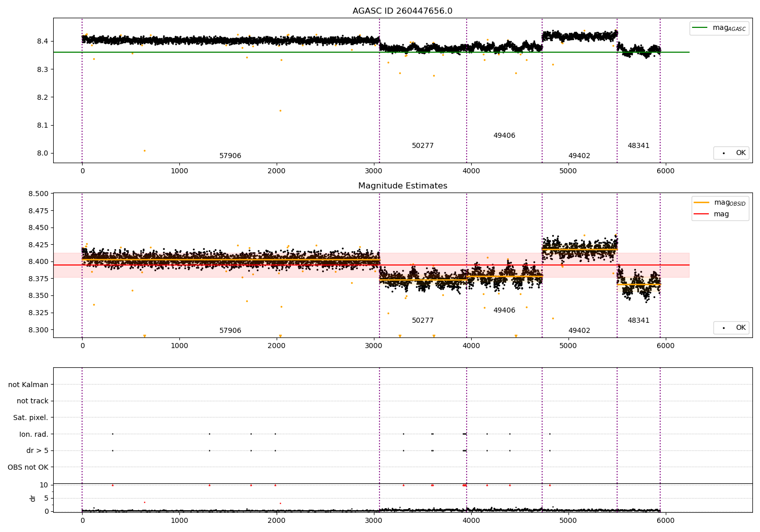The height and width of the screenshot is (532, 760).
Task: Click the 8.350 y-tick in middle plot
Action: [x=40, y=296]
